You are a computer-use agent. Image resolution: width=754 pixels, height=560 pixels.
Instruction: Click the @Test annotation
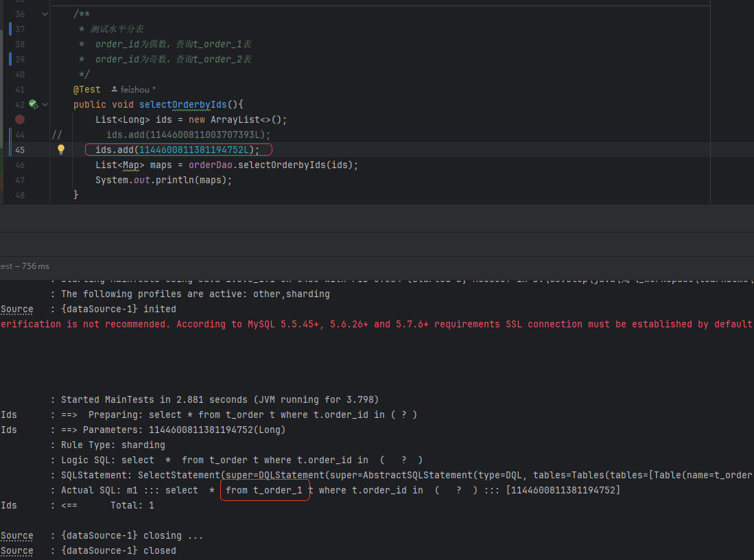click(87, 89)
